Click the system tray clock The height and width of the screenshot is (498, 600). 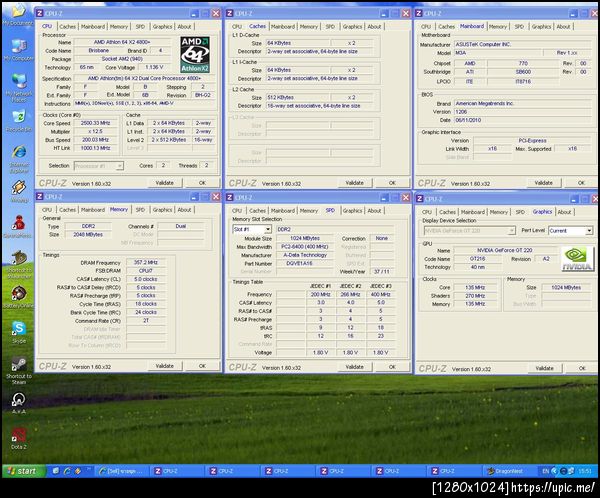585,471
